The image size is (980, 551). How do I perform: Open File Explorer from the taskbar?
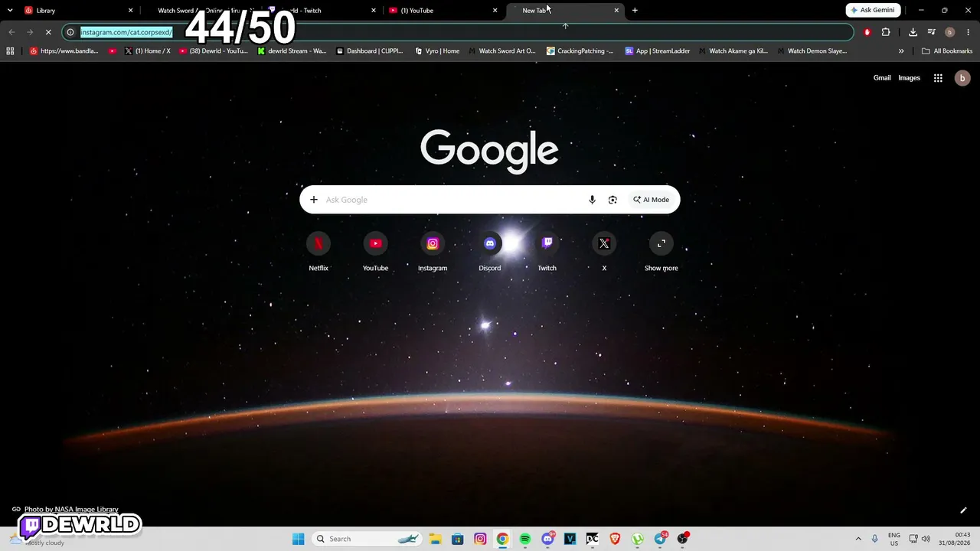pyautogui.click(x=435, y=539)
